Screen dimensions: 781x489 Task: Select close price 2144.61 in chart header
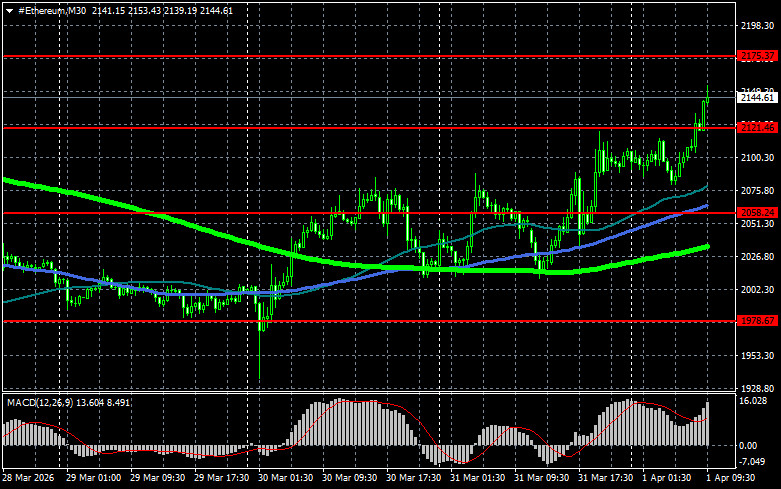point(217,10)
